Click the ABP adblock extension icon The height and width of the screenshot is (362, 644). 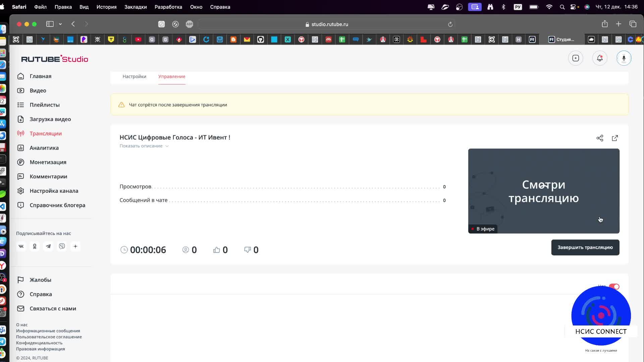click(x=190, y=24)
